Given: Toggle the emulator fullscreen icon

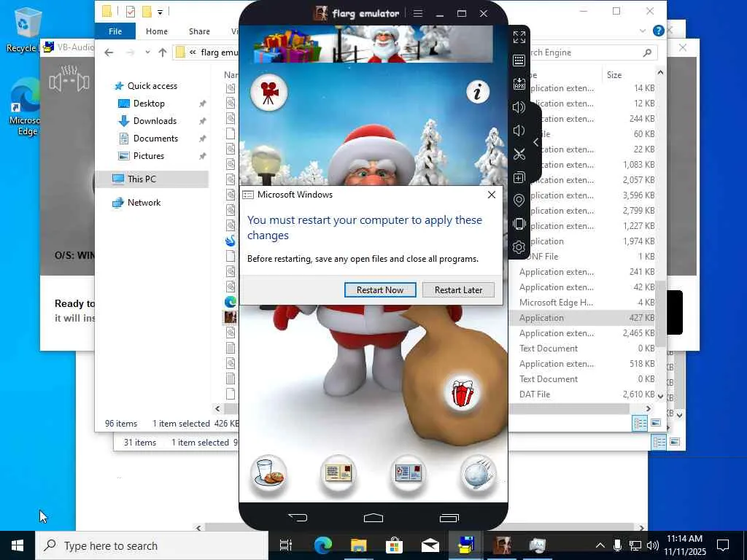Looking at the screenshot, I should pyautogui.click(x=519, y=36).
